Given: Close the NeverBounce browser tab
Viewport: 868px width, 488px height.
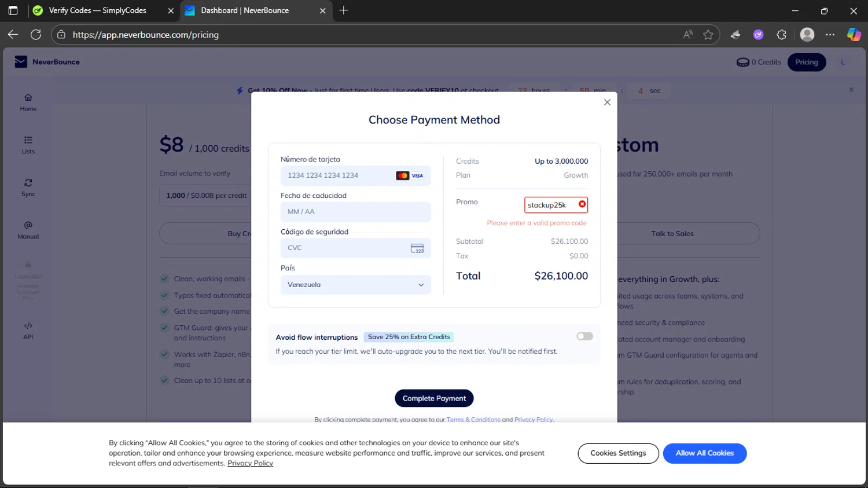Looking at the screenshot, I should pos(323,10).
